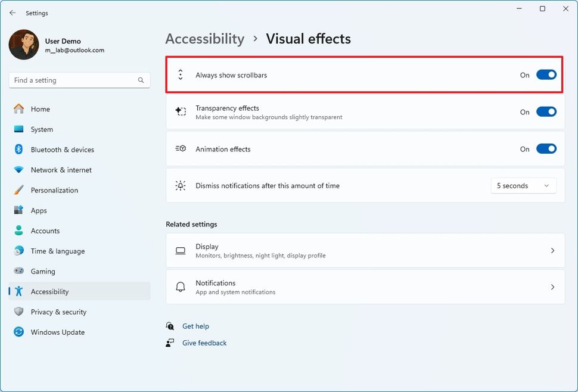578x392 pixels.
Task: Toggle off Always show scrollbars
Action: 546,74
